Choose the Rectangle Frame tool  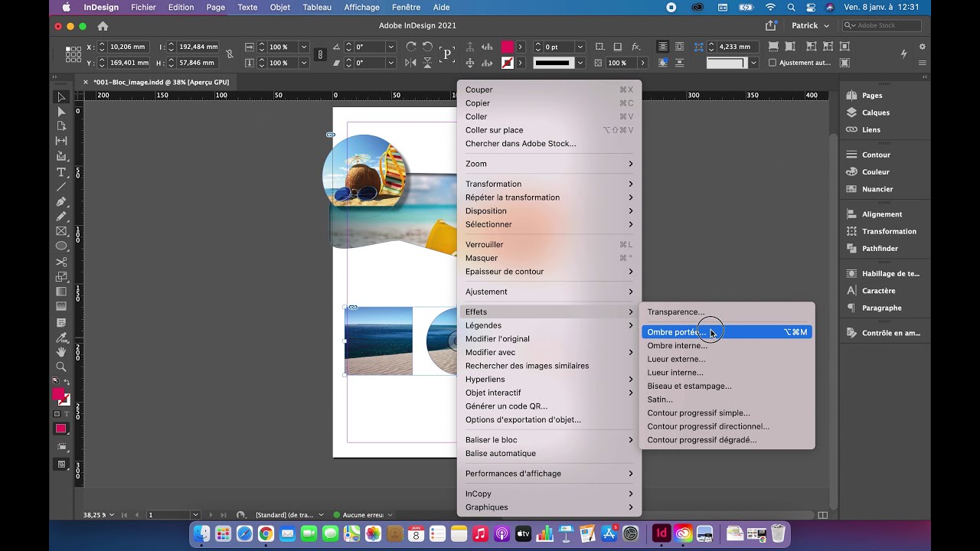pos(61,231)
